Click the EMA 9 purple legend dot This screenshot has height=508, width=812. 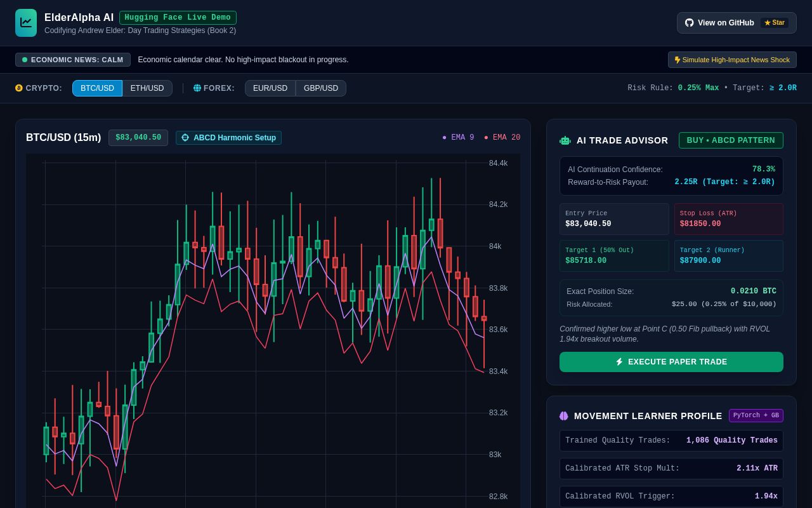click(444, 138)
